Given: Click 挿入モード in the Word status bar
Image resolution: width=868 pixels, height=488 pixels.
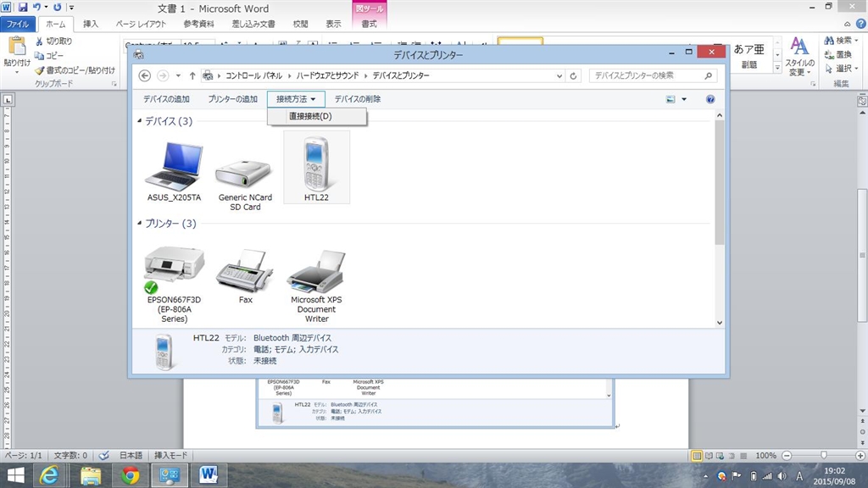Looking at the screenshot, I should coord(170,455).
